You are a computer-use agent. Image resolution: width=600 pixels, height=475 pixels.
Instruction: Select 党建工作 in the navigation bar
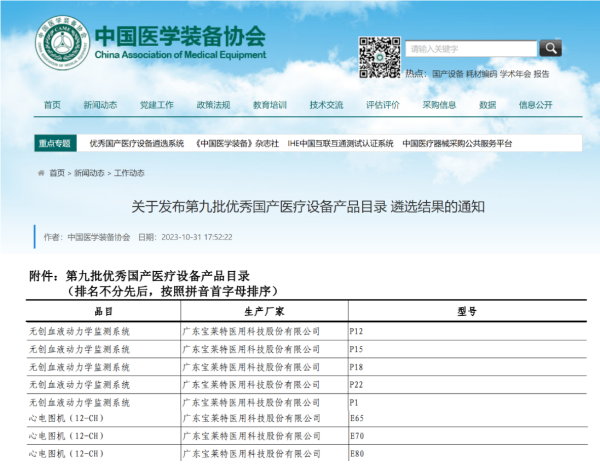click(x=156, y=105)
